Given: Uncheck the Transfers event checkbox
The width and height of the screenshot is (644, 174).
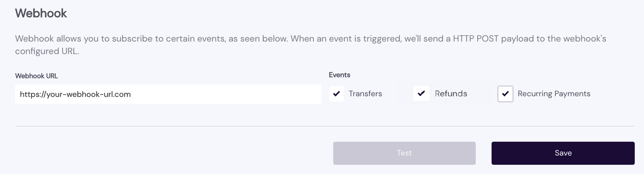Looking at the screenshot, I should tap(336, 94).
